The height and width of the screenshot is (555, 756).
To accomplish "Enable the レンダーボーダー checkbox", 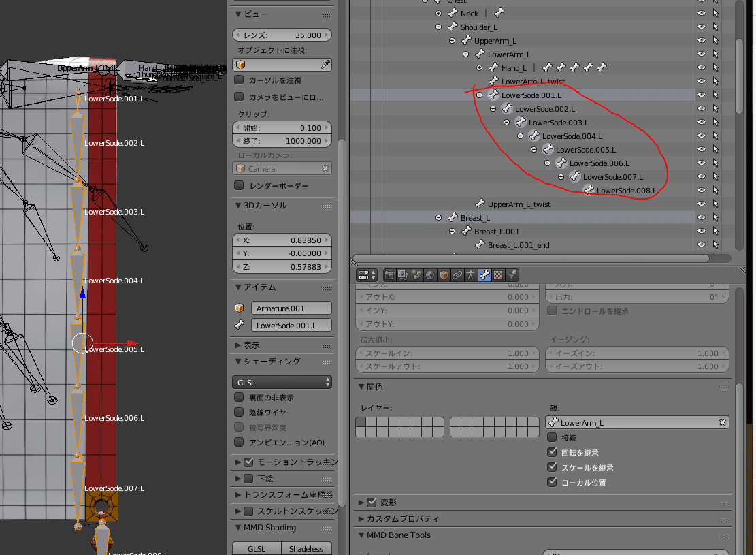I will pyautogui.click(x=239, y=185).
